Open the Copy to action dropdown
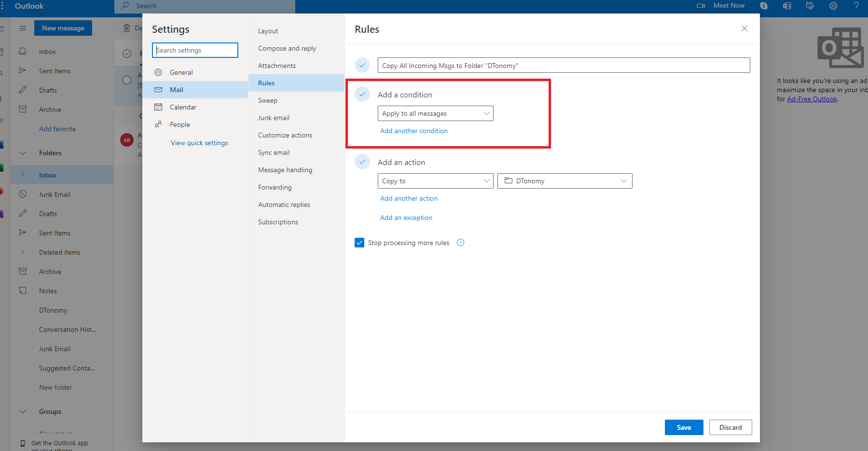The height and width of the screenshot is (451, 868). 436,181
